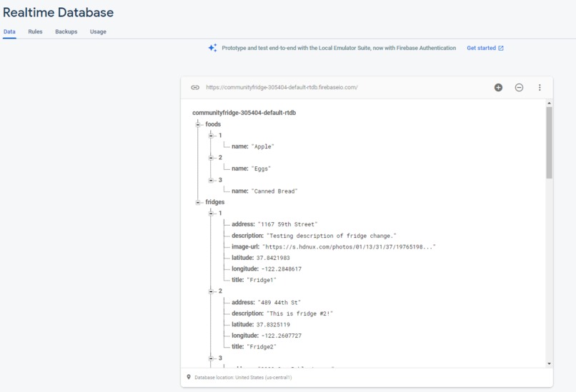Open the Rules tab
Screen dimensions: 576x392
pos(35,31)
